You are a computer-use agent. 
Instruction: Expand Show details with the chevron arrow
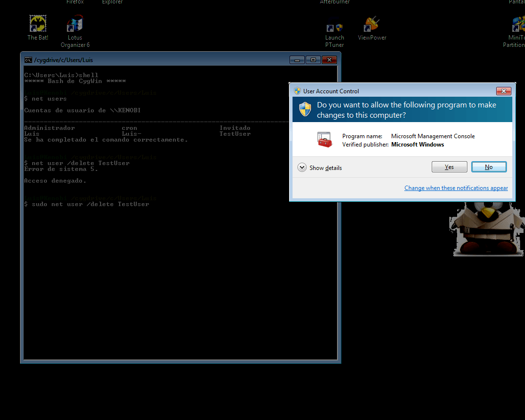point(302,168)
